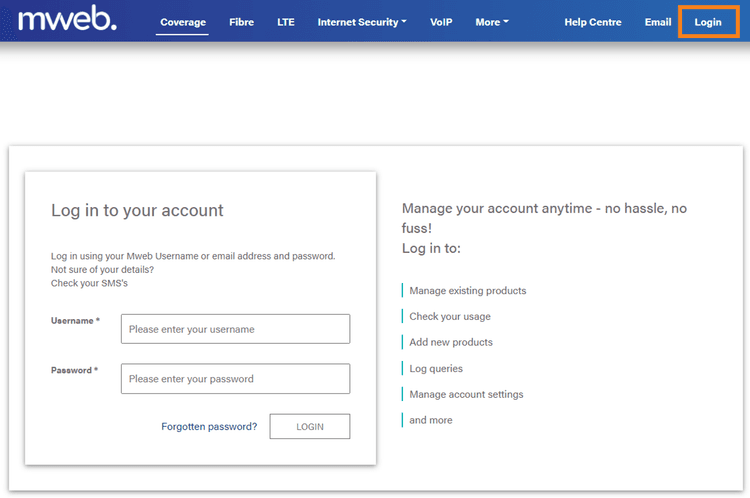Select the Log queries list item

pyautogui.click(x=435, y=369)
